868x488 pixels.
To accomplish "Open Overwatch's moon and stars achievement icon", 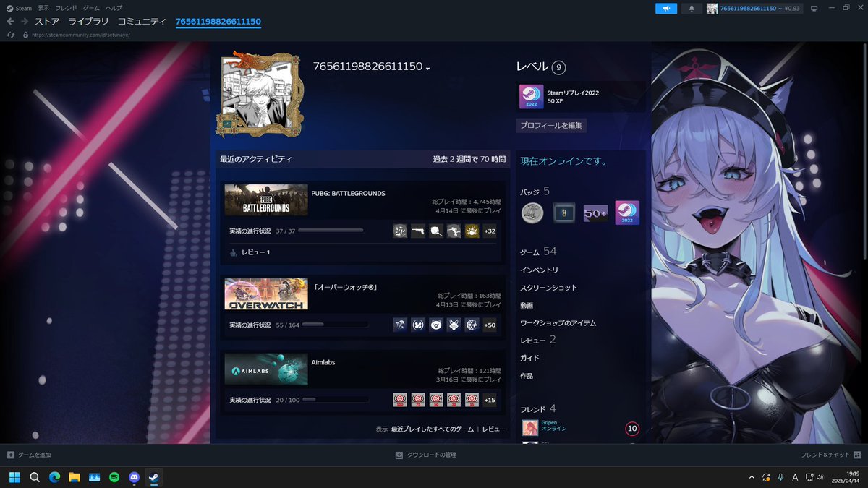I will (472, 325).
